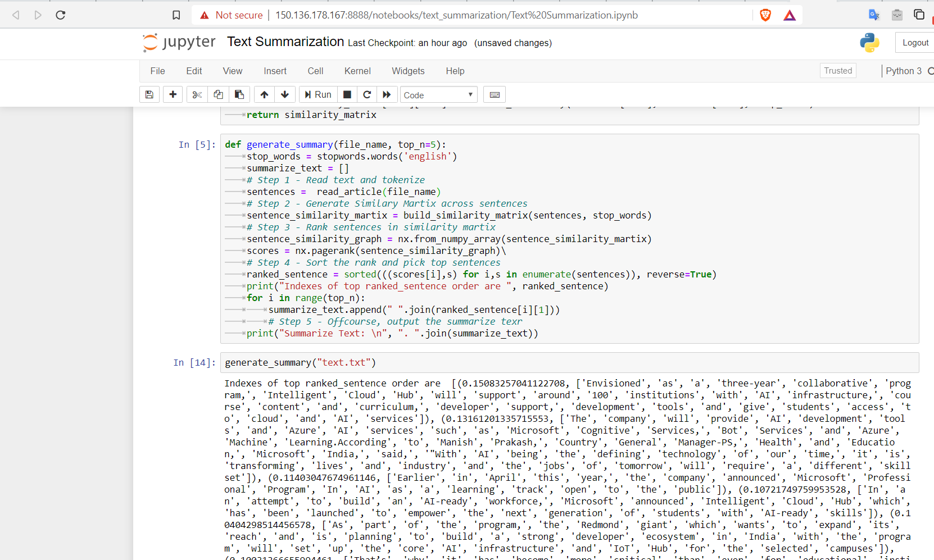Open the Widgets menu
The width and height of the screenshot is (934, 560).
(x=408, y=71)
